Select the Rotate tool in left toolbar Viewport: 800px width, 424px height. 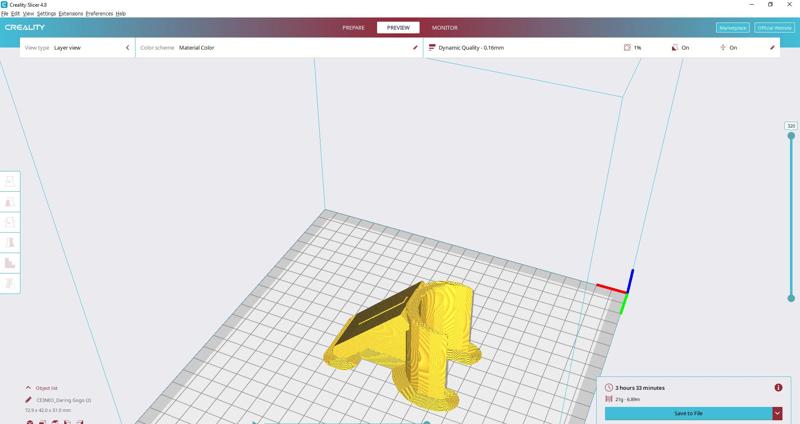[x=10, y=222]
